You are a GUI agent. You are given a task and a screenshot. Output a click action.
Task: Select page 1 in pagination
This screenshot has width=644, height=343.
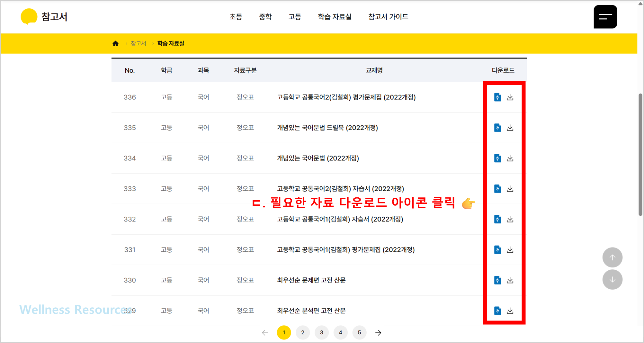point(284,332)
